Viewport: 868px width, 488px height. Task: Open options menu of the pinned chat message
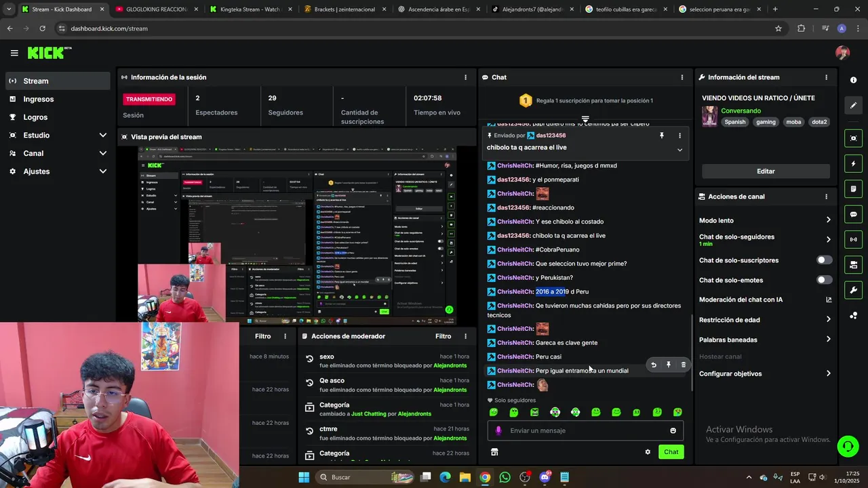point(679,136)
